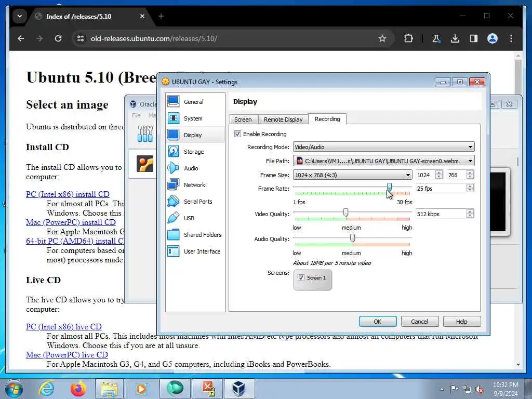Open Chrome downloads icon
The image size is (532, 399).
[x=455, y=38]
